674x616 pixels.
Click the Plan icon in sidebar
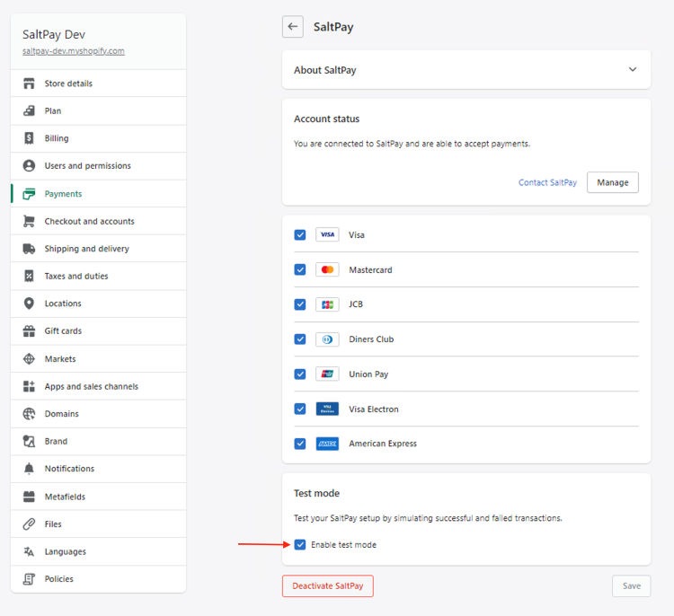29,110
